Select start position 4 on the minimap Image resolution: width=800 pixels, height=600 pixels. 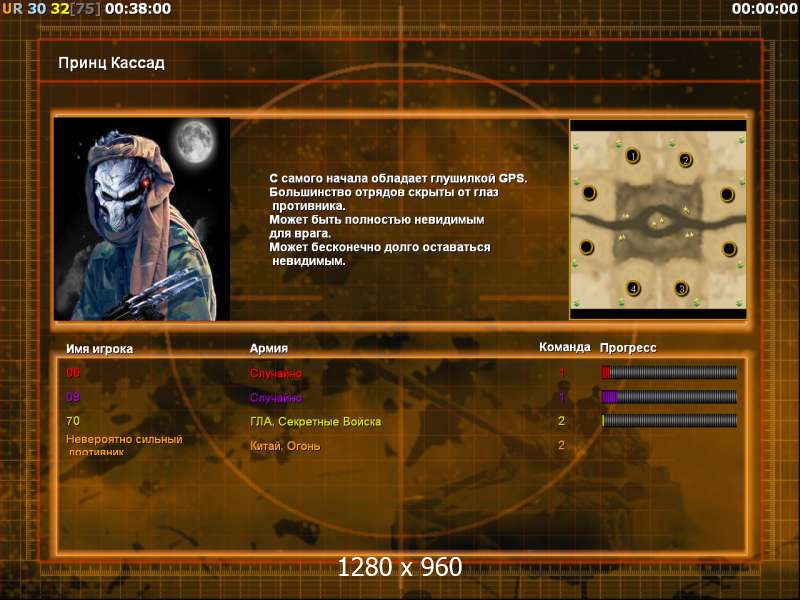point(633,289)
